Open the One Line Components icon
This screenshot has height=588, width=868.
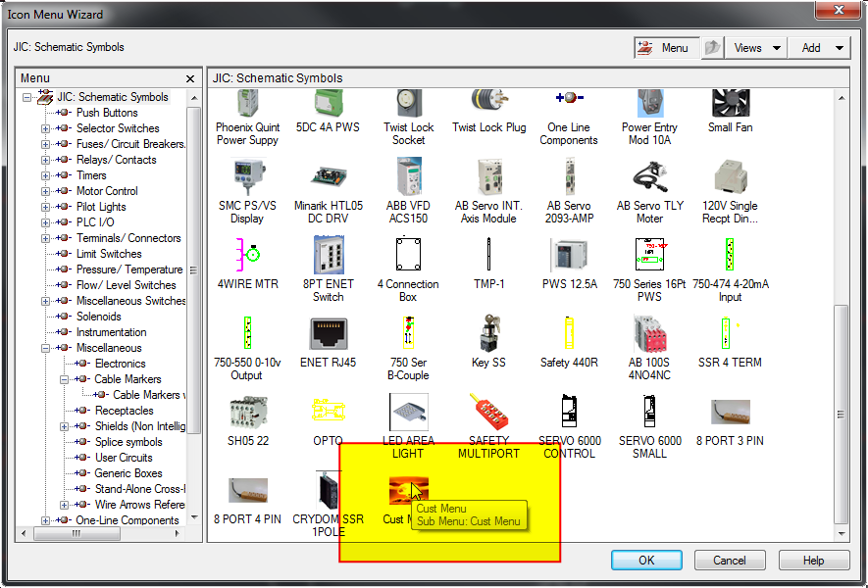click(x=569, y=98)
